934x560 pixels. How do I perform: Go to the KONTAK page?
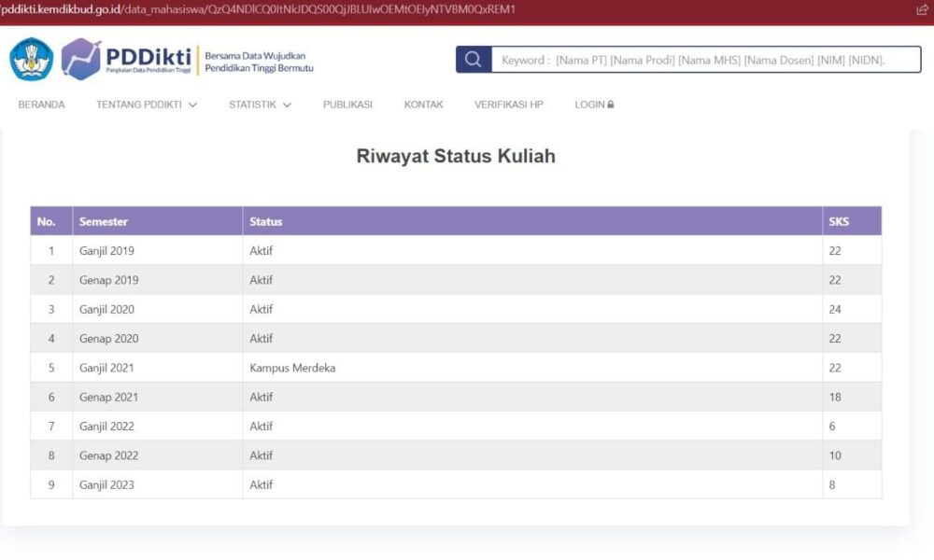(423, 105)
